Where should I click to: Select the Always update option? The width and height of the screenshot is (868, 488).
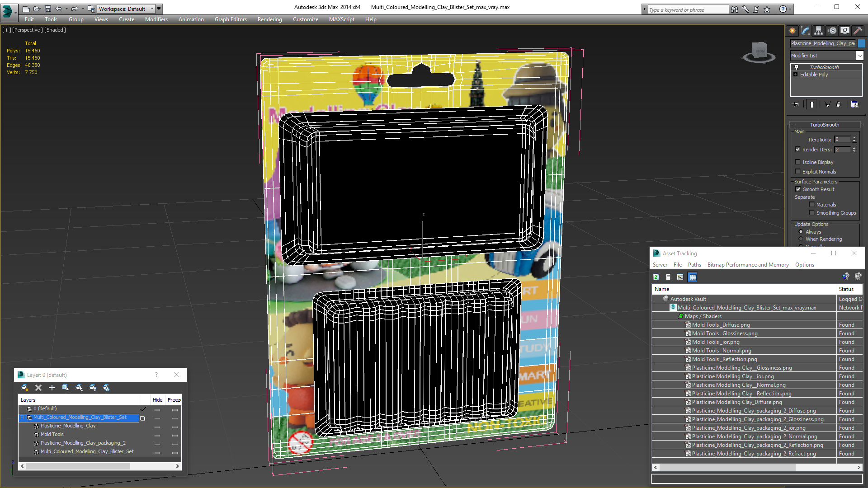(x=801, y=232)
